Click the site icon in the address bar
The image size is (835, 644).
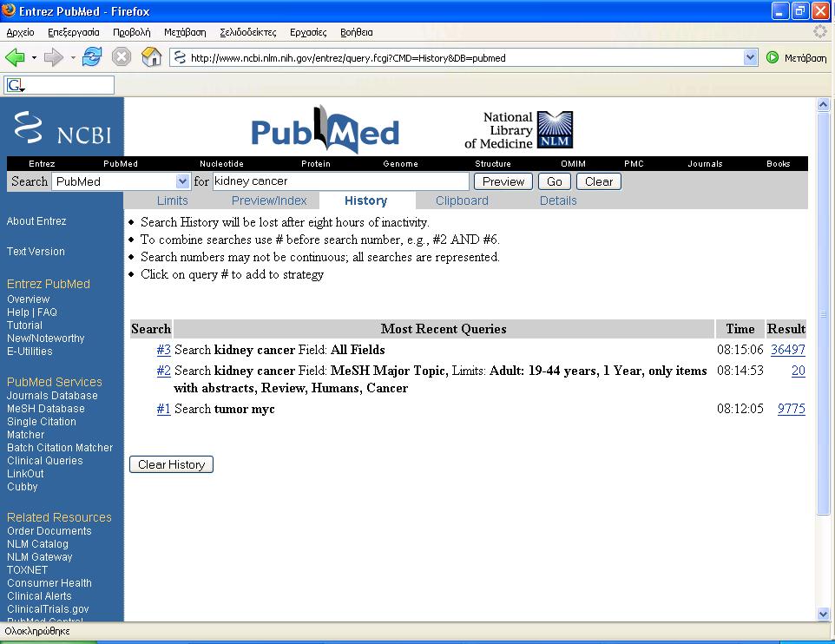click(180, 57)
